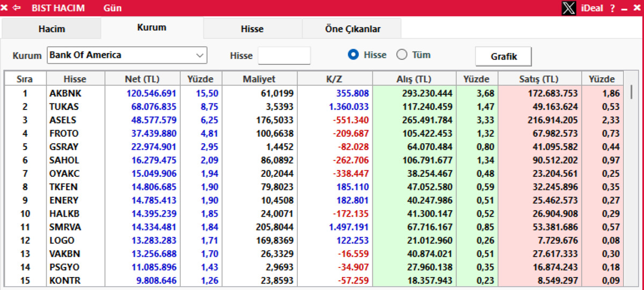Click satış value 216.914.205
This screenshot has height=290, width=644.
coord(552,120)
